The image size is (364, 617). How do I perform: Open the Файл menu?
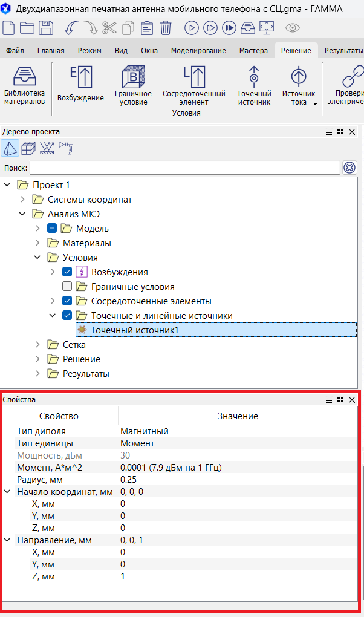coord(15,51)
